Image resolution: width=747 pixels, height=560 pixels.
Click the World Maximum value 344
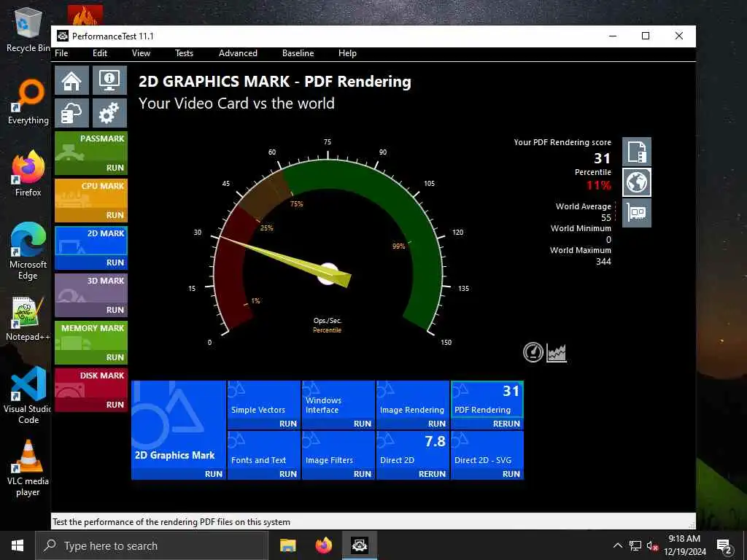(603, 262)
